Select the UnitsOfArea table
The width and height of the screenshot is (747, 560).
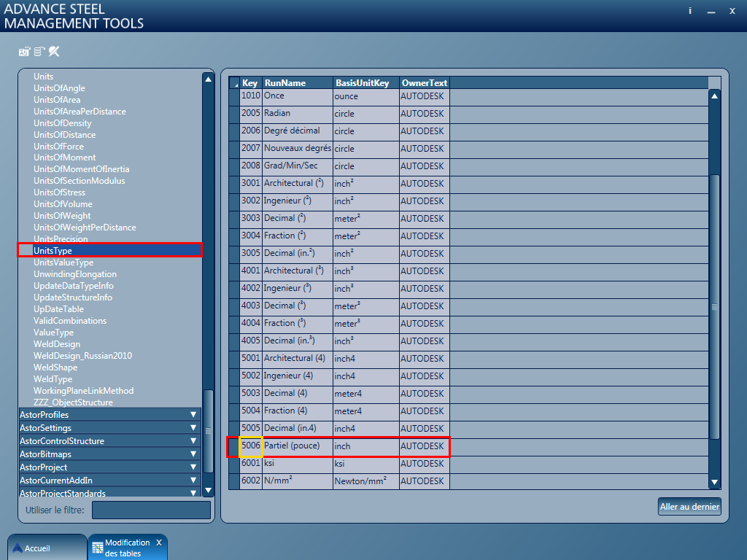(57, 99)
